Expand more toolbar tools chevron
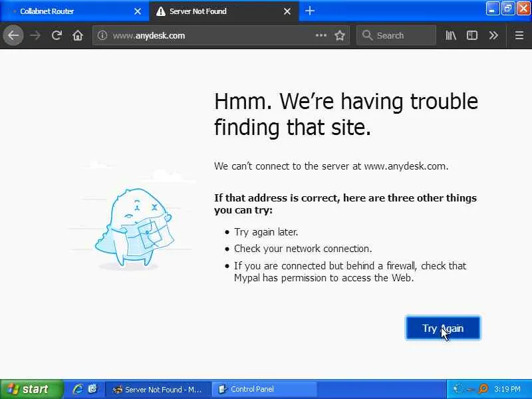 [493, 35]
